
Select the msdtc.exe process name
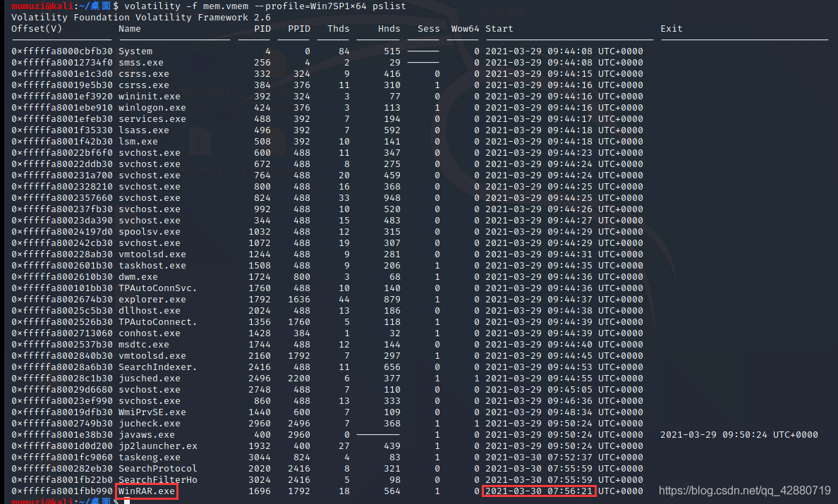(x=144, y=345)
